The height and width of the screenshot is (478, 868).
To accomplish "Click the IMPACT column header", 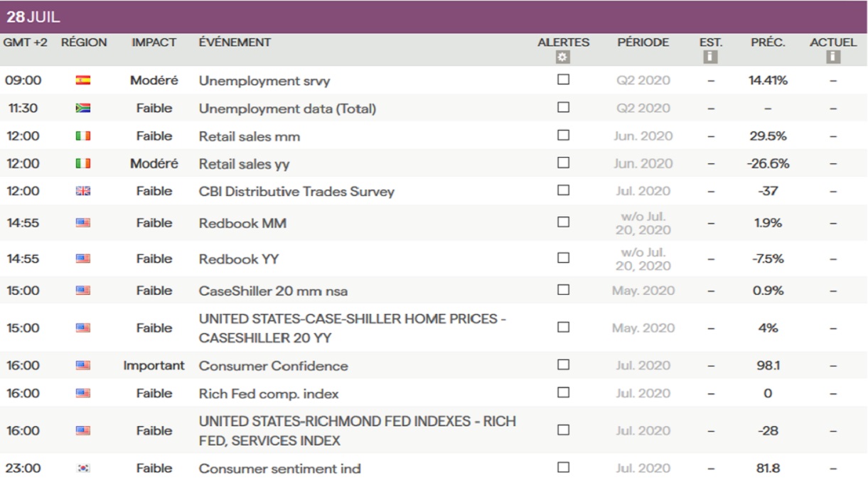I will point(154,43).
